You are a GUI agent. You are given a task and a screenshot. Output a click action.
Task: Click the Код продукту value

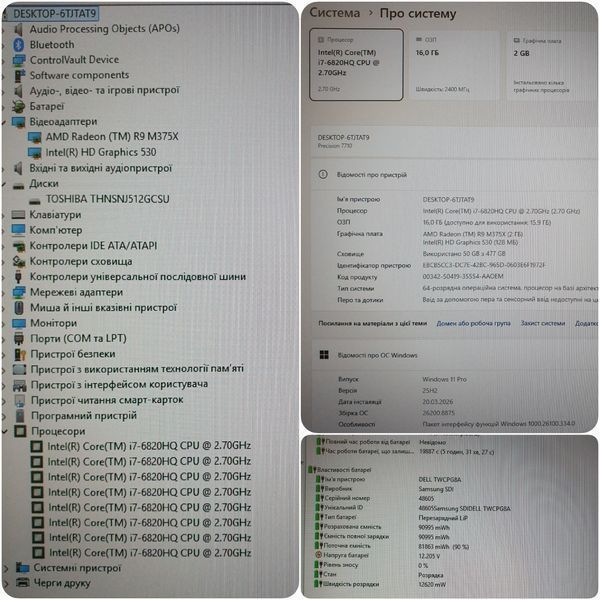coord(463,276)
